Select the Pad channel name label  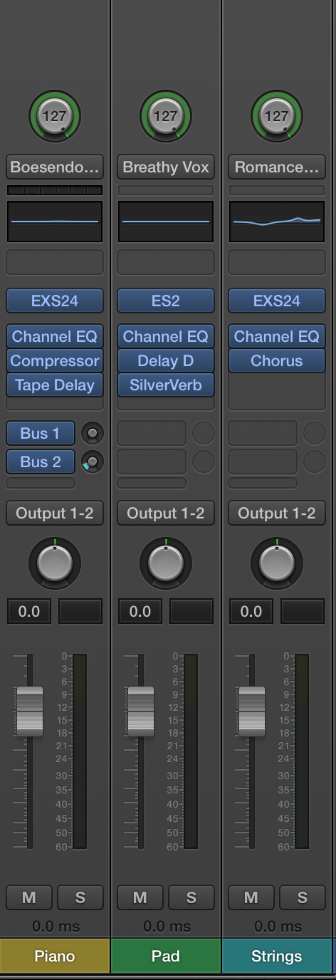coord(166,956)
